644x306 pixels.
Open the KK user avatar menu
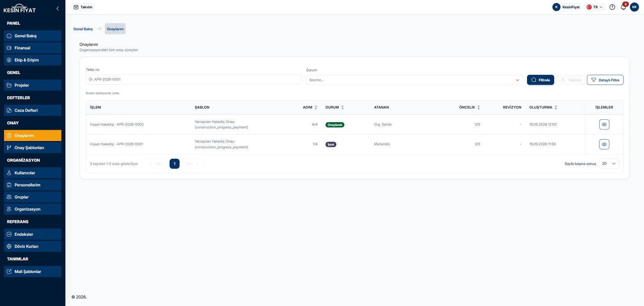pos(634,7)
